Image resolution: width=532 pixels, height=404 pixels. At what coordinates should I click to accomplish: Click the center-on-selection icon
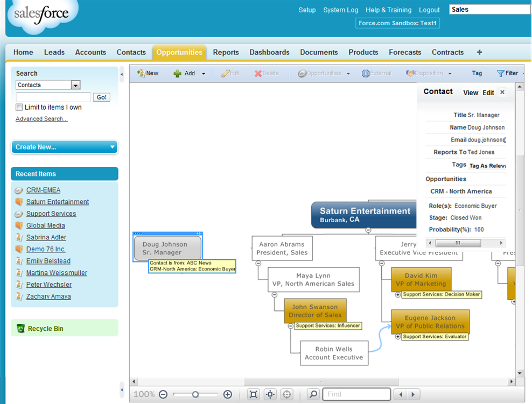270,394
